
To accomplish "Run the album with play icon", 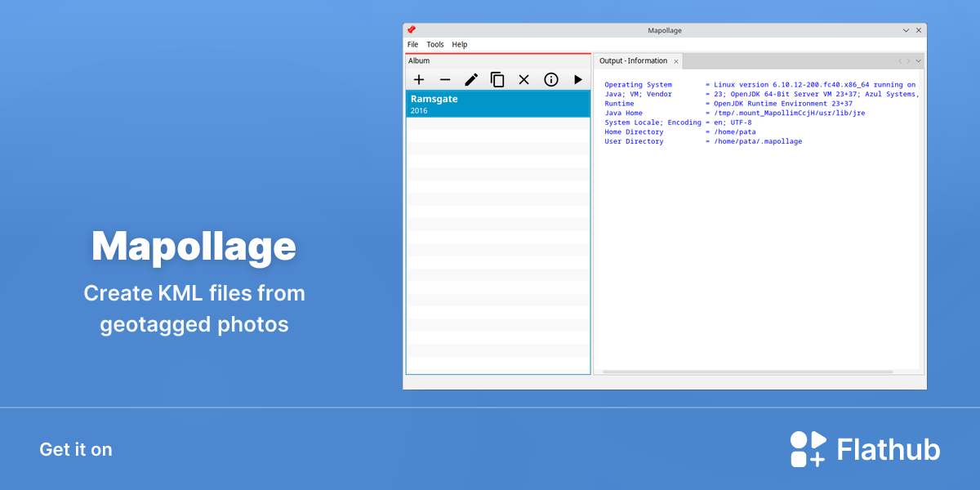I will (578, 79).
